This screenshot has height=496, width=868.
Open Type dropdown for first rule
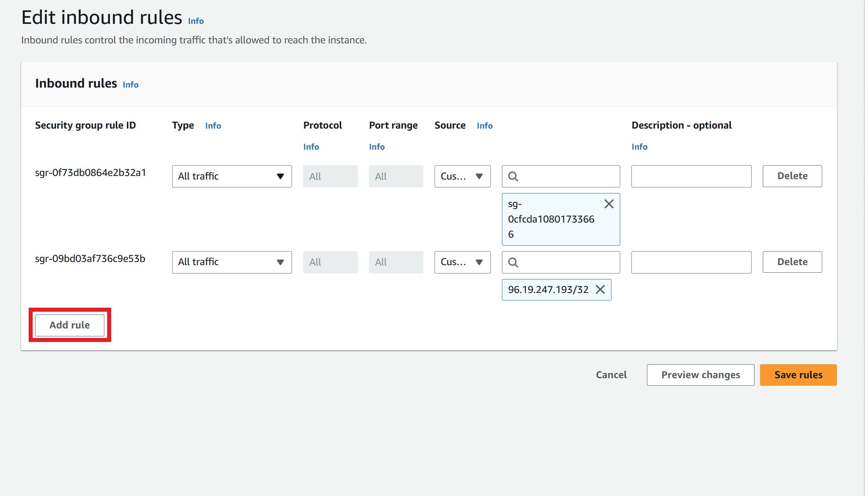click(231, 176)
